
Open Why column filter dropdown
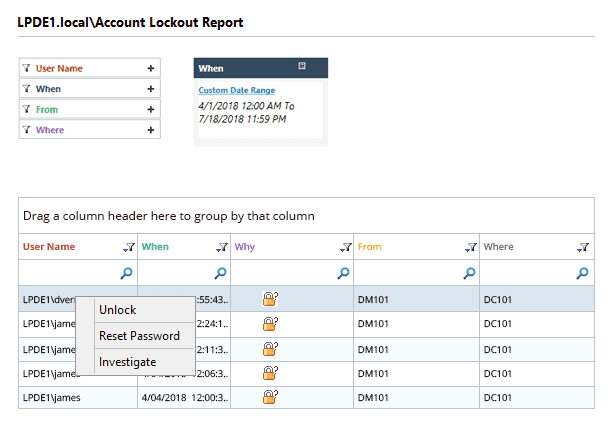point(346,247)
